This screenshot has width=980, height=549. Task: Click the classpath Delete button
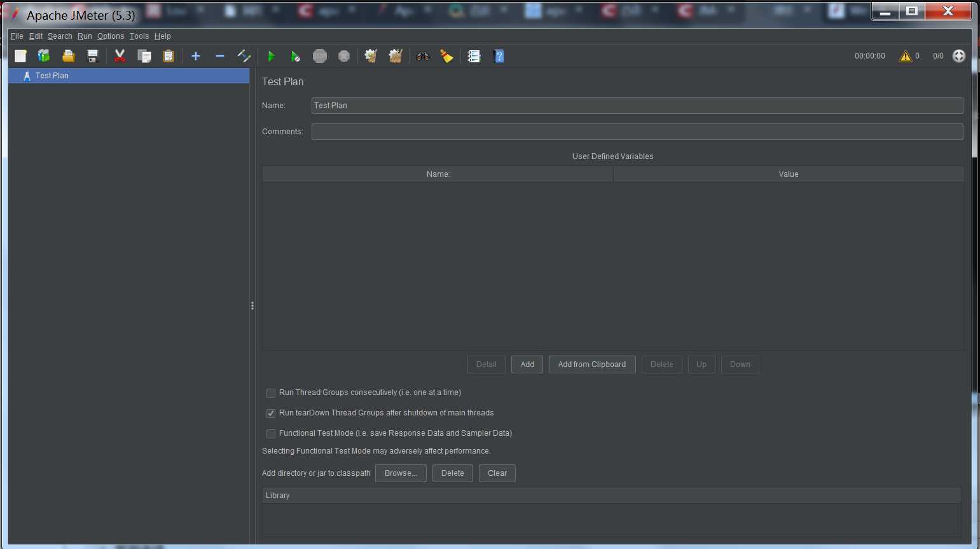coord(453,473)
